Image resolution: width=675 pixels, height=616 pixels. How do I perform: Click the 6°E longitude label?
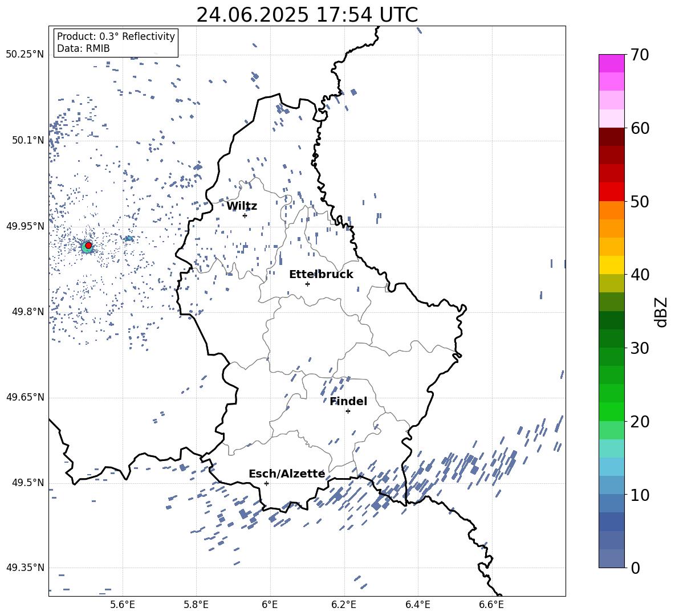(270, 605)
